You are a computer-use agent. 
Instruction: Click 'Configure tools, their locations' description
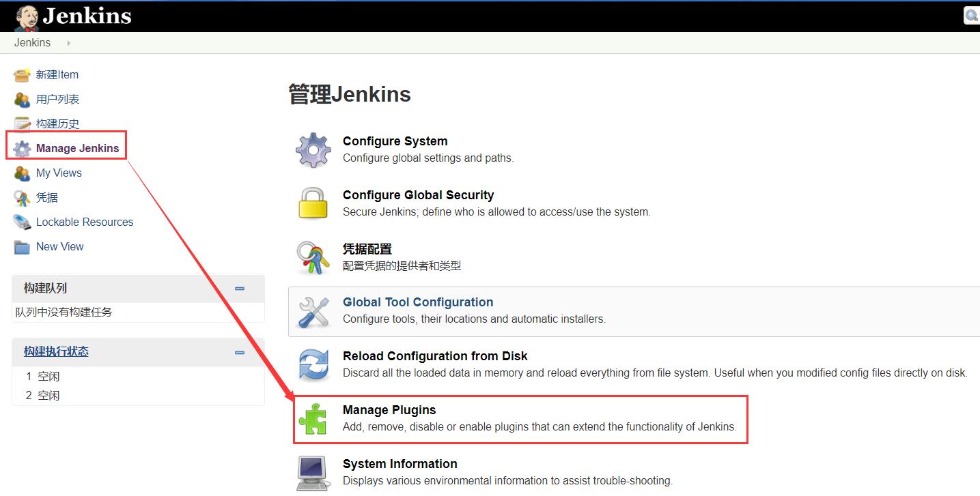(x=474, y=319)
